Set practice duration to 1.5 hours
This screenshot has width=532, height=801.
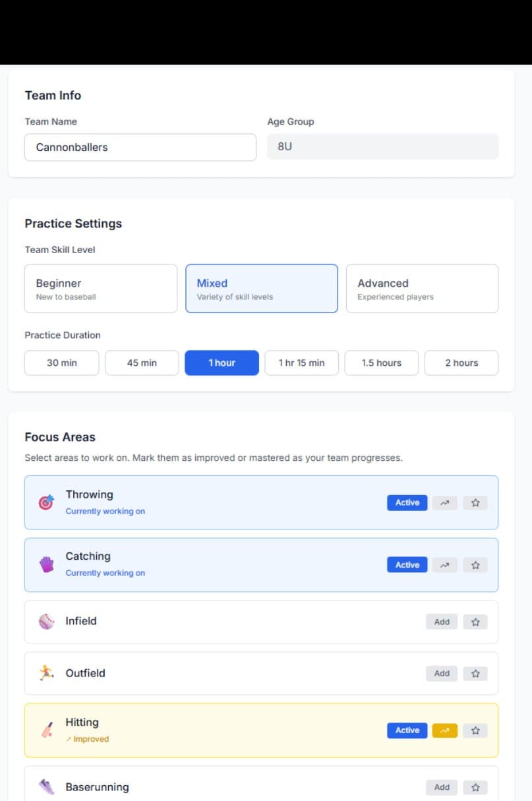click(381, 363)
